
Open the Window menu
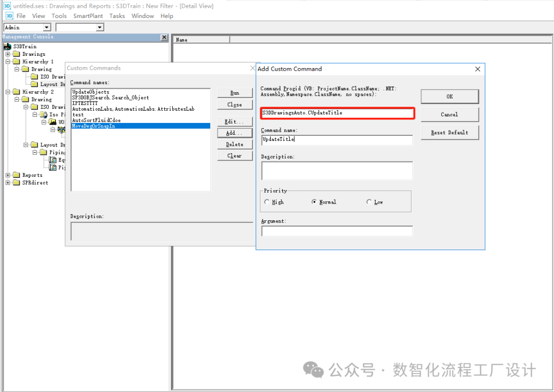[x=143, y=16]
